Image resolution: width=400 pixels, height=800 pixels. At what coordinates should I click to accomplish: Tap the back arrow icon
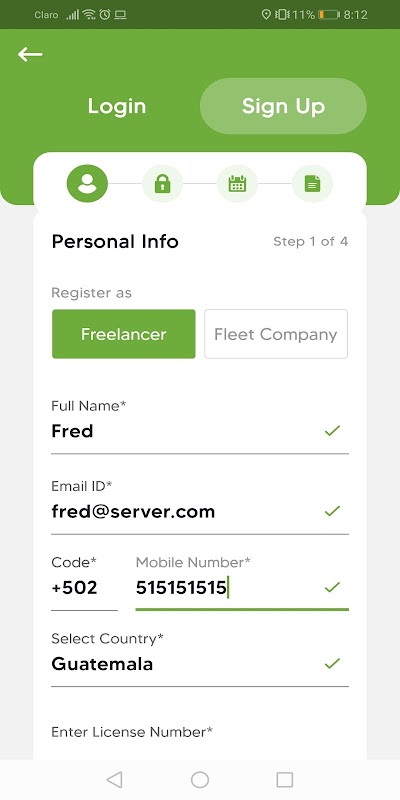click(x=30, y=54)
